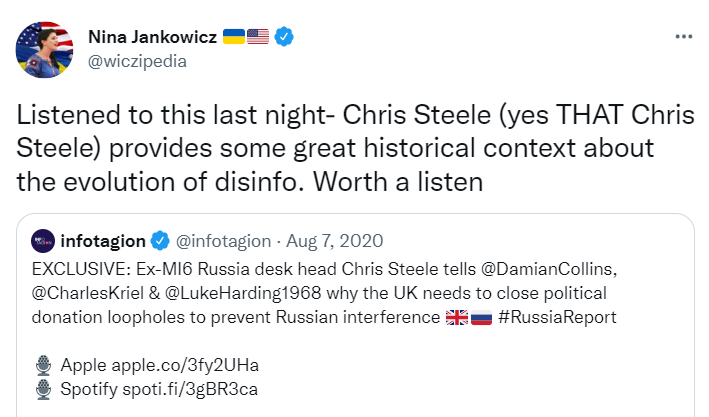
Task: Open the Spotify spoti.fi/3gBR3ca link
Action: [x=167, y=389]
